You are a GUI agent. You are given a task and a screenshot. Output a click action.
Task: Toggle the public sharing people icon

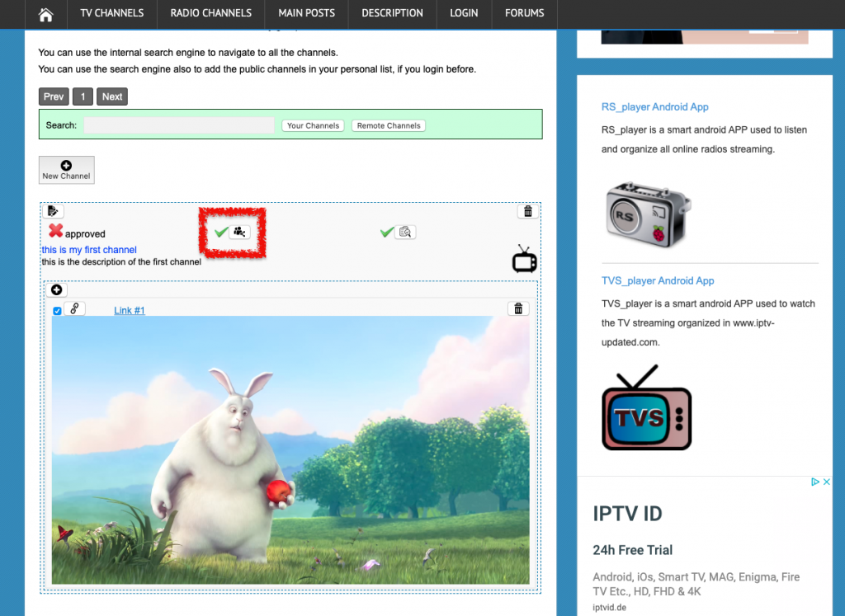240,232
